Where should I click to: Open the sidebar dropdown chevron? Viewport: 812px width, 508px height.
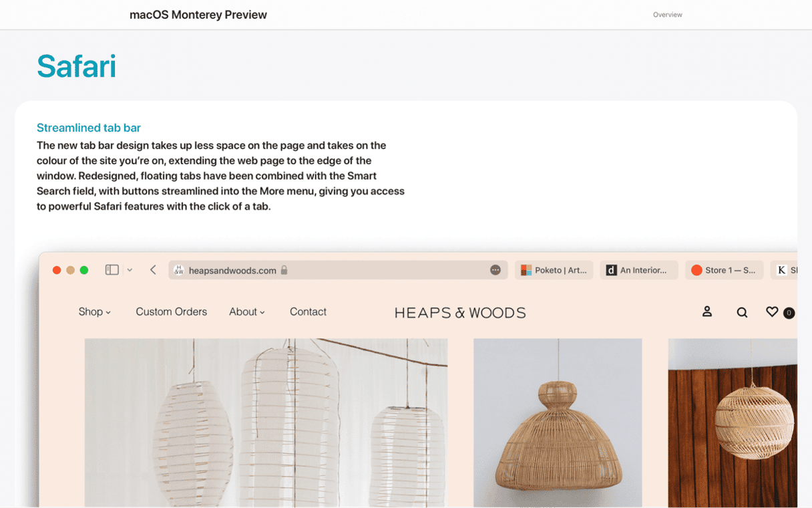coord(130,270)
